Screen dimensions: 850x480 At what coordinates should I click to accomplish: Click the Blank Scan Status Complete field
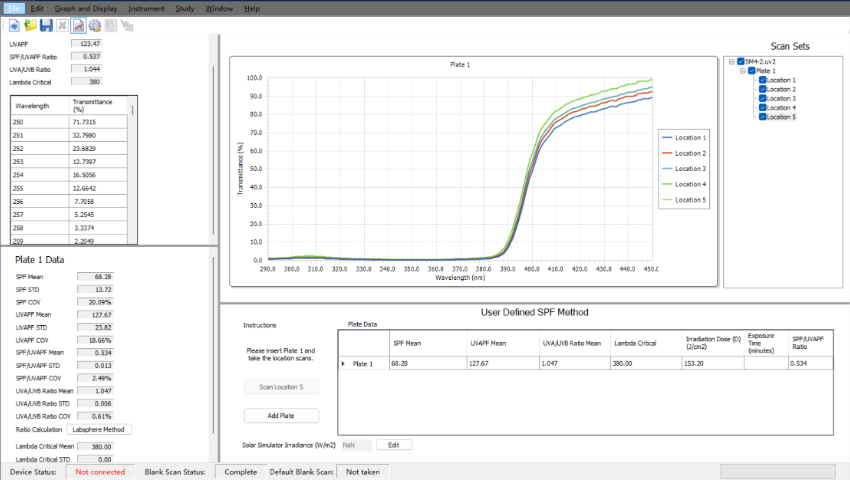tap(241, 472)
